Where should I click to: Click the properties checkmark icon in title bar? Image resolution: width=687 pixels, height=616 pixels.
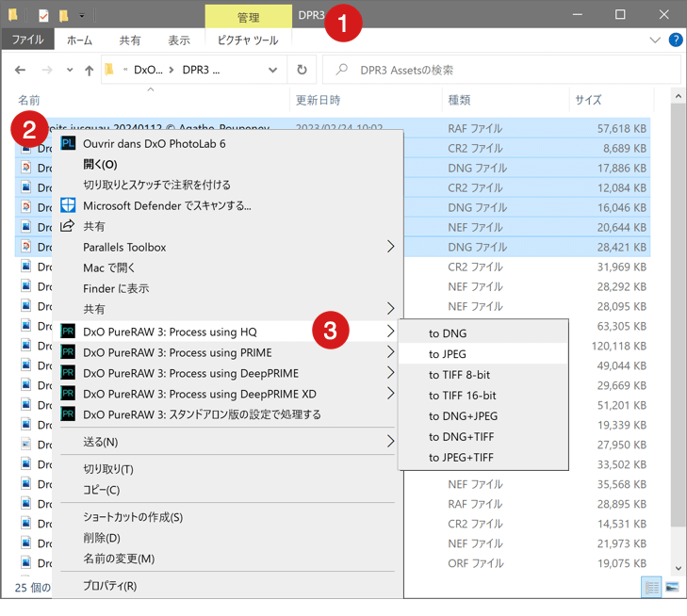(x=43, y=16)
